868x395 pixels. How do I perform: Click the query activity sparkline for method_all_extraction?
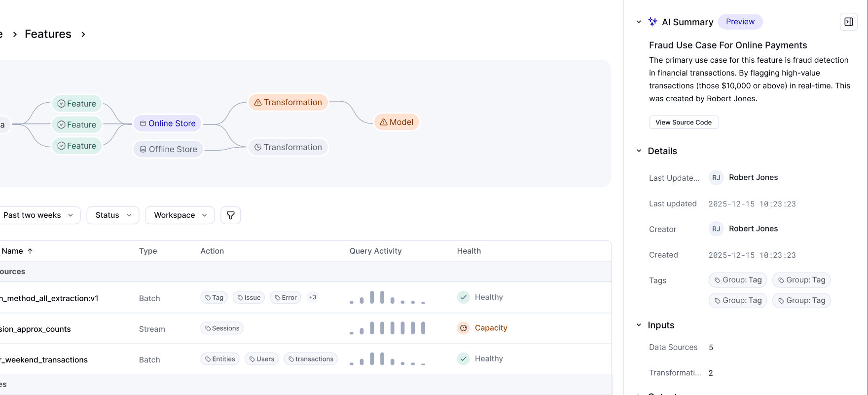coord(387,297)
